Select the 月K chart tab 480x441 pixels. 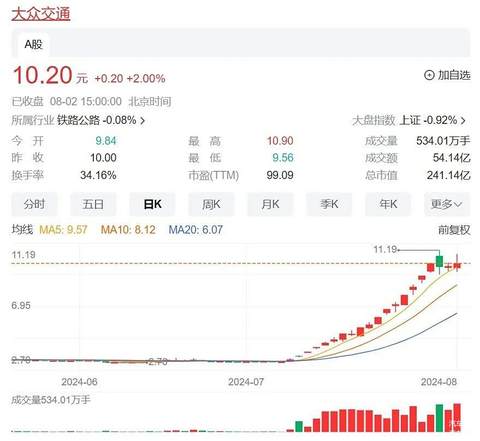tap(270, 204)
